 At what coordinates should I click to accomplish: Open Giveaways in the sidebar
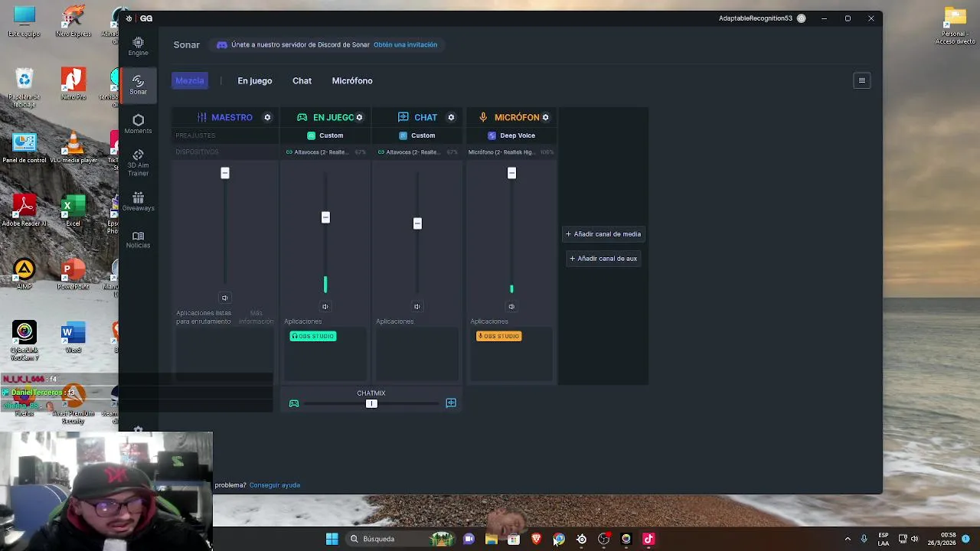138,201
